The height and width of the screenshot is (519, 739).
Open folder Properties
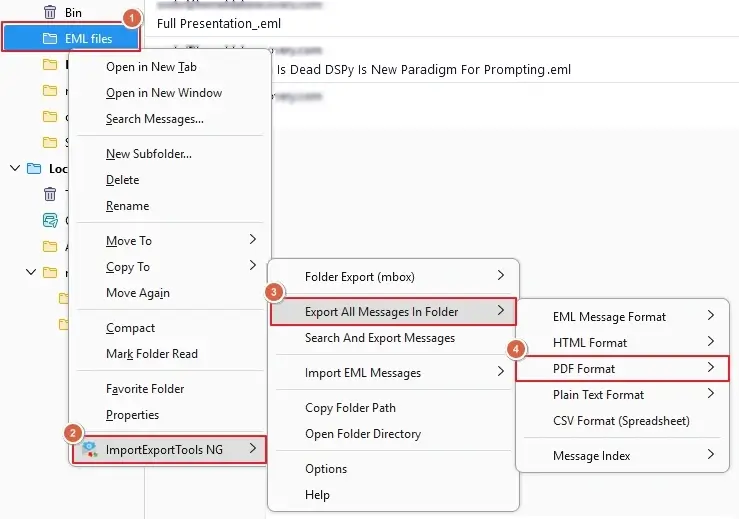point(170,414)
